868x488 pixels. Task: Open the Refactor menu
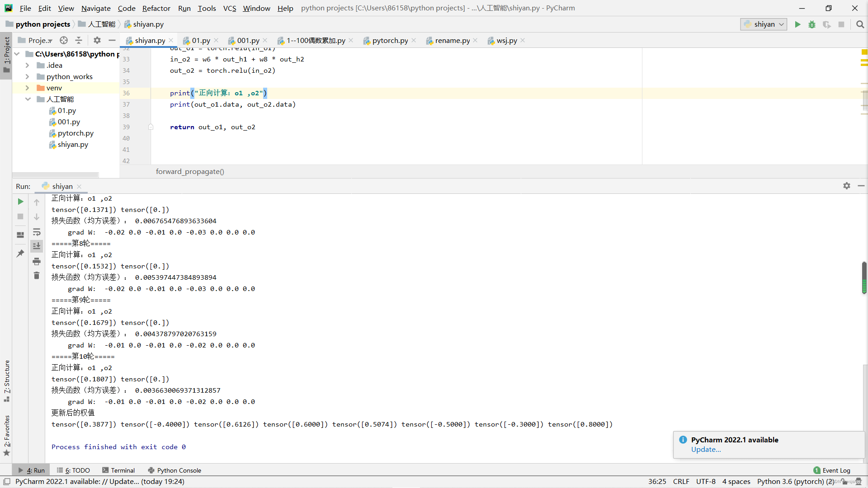tap(156, 8)
